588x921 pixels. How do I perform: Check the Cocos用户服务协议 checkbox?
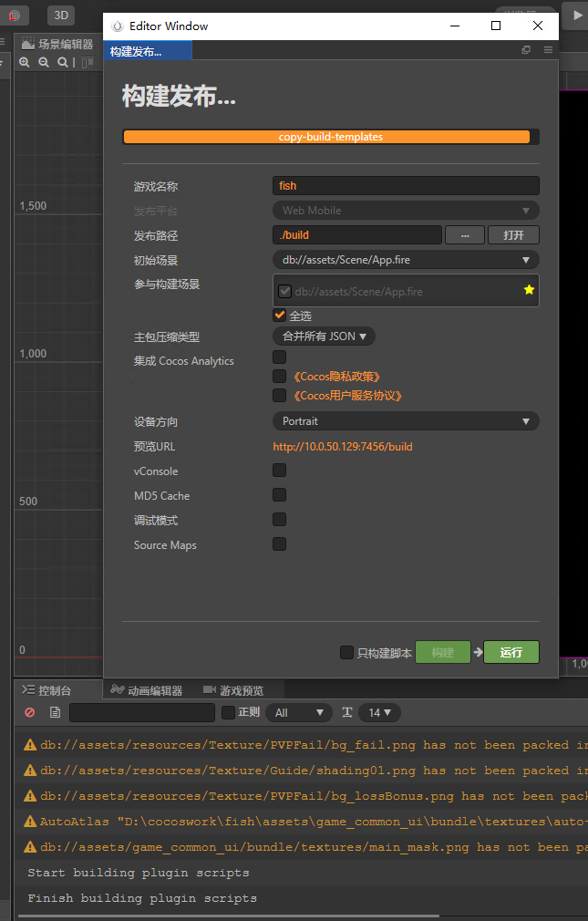pos(280,396)
